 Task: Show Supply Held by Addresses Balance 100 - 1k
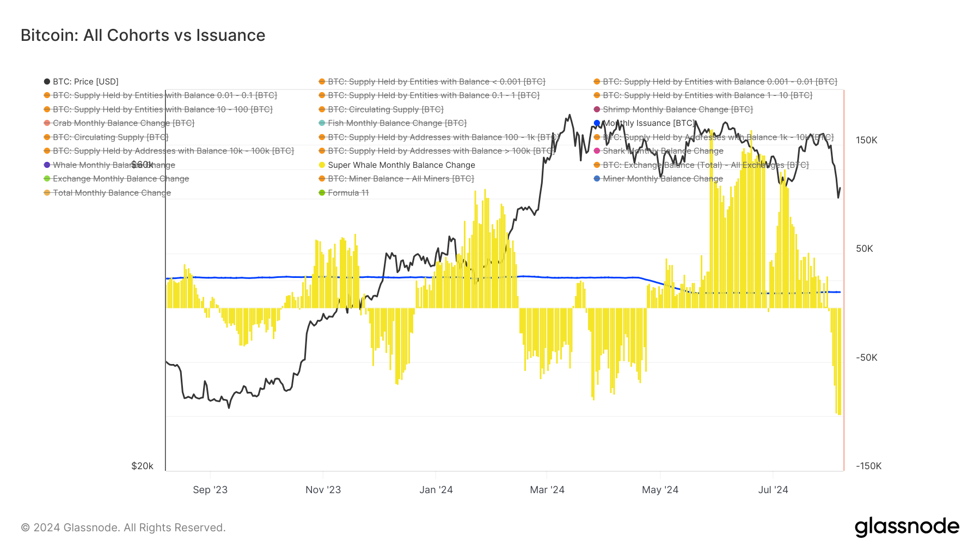439,137
